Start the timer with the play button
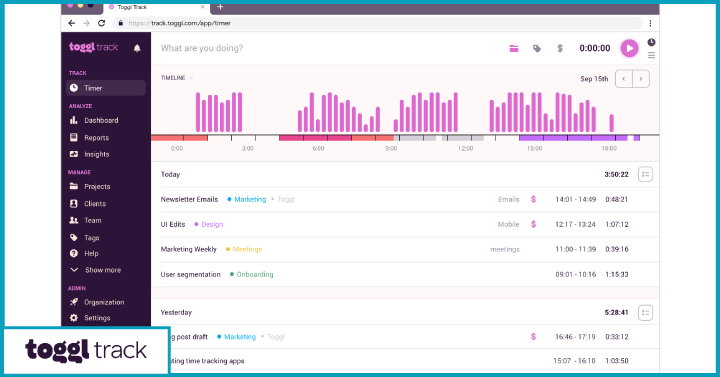 click(629, 48)
